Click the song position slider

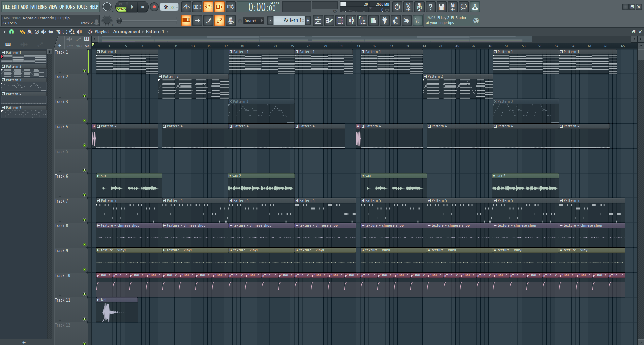[x=148, y=21]
